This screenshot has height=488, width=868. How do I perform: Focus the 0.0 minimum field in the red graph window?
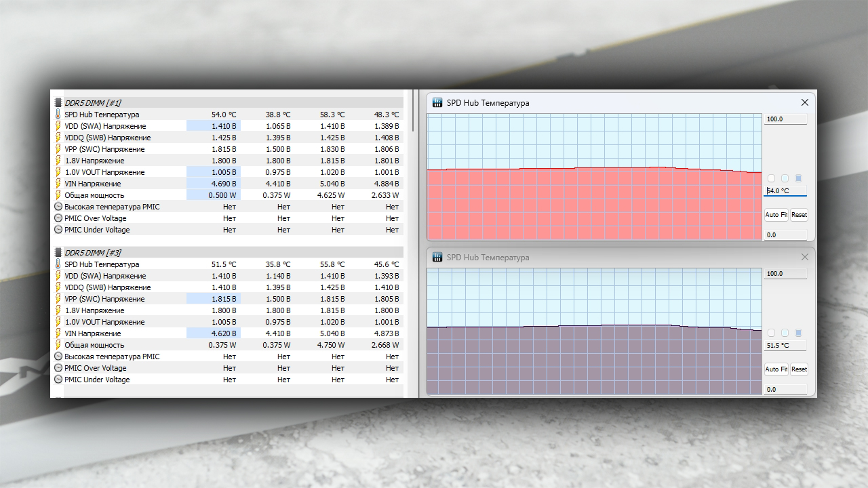tap(785, 235)
